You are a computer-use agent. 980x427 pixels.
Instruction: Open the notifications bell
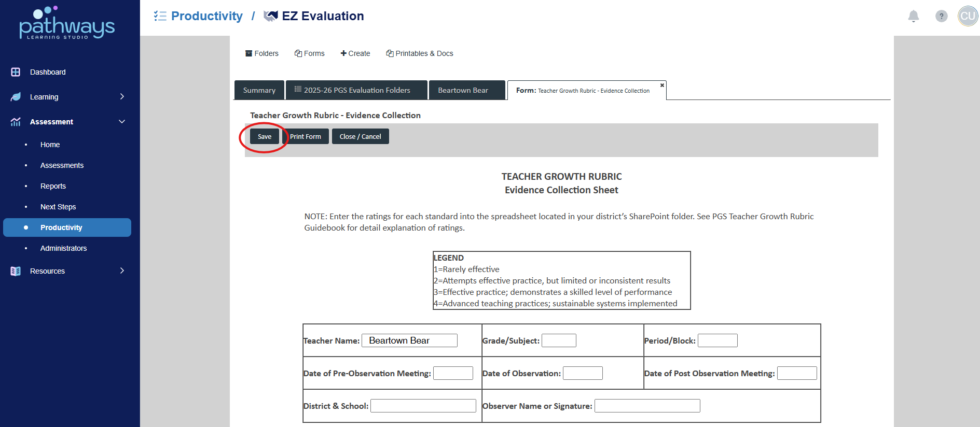[914, 16]
